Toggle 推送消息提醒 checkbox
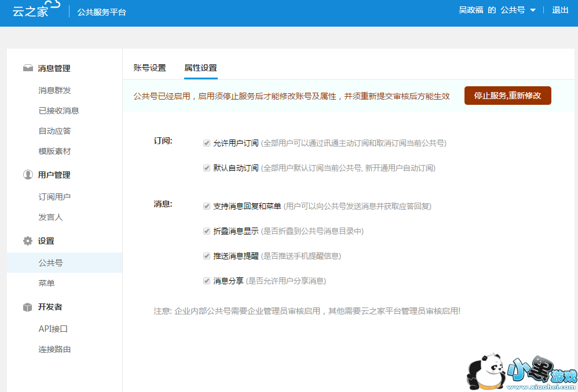The height and width of the screenshot is (392, 578). point(207,256)
